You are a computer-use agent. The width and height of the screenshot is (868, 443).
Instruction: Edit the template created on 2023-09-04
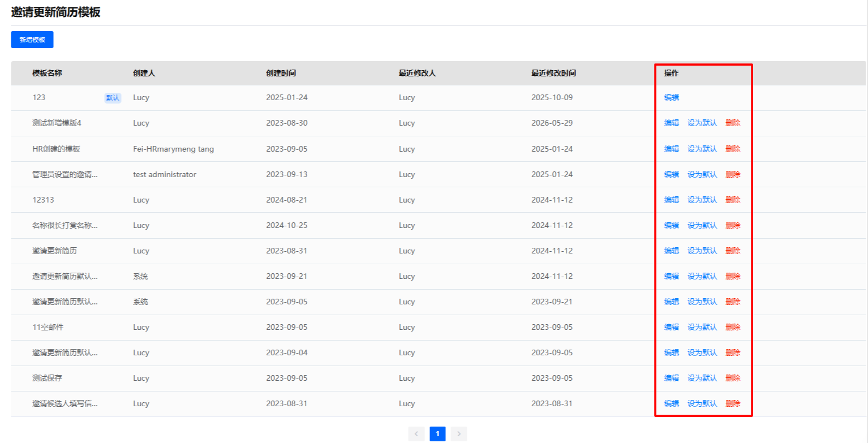point(672,352)
